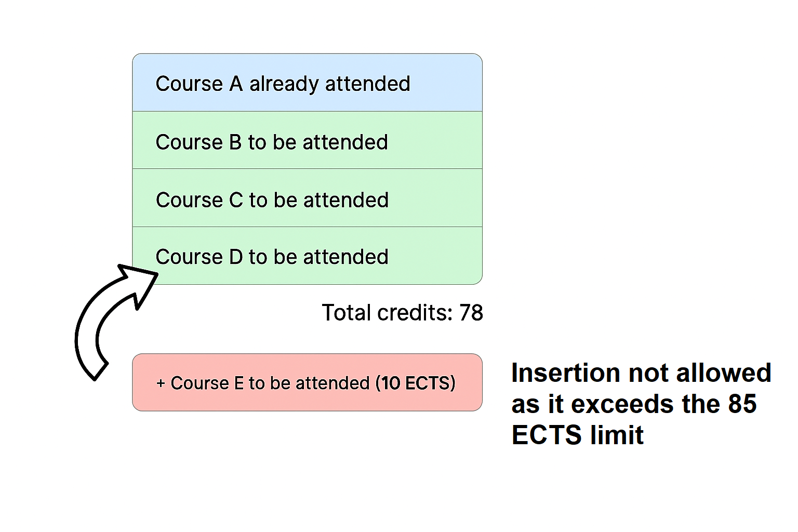Select the Course B to be attended row
The width and height of the screenshot is (798, 532).
(307, 140)
